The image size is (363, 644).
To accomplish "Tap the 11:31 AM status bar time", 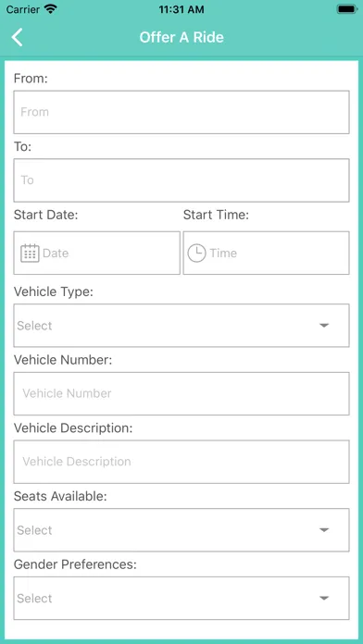I will tap(181, 9).
